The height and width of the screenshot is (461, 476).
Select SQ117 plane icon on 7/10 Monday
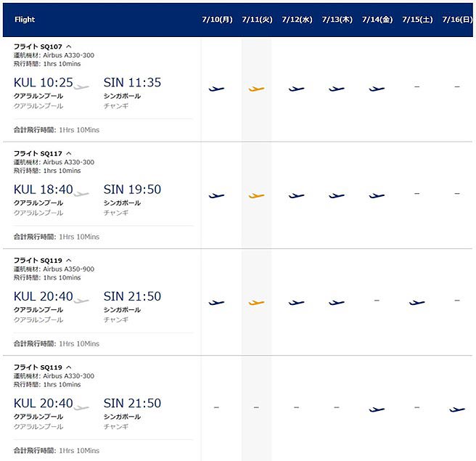(216, 195)
